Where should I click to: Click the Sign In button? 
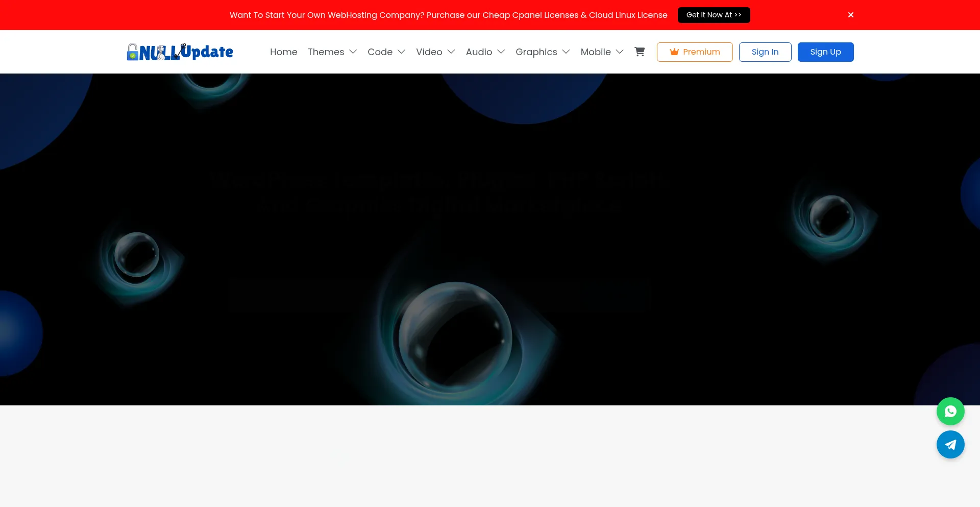click(765, 52)
